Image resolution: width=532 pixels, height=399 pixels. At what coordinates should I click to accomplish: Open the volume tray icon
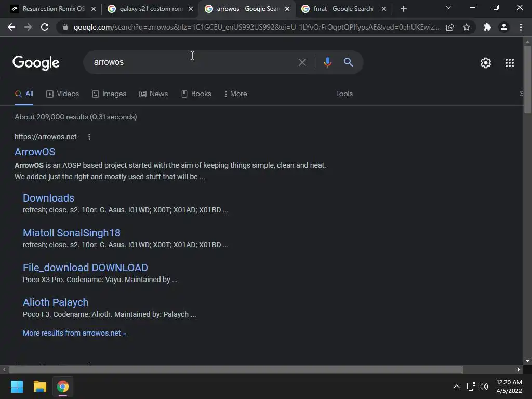click(x=484, y=387)
